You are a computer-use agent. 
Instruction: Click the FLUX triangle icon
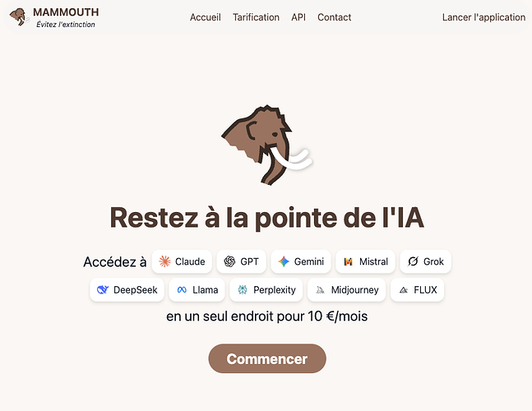(x=404, y=290)
